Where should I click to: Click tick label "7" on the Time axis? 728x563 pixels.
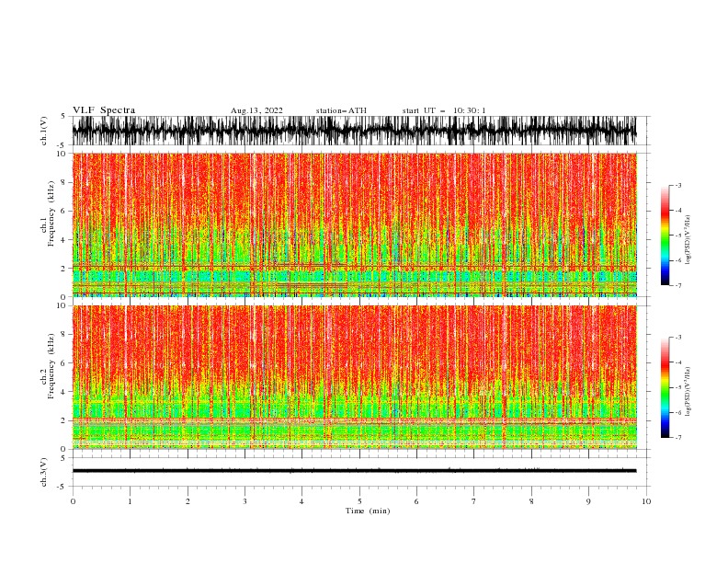click(x=474, y=501)
